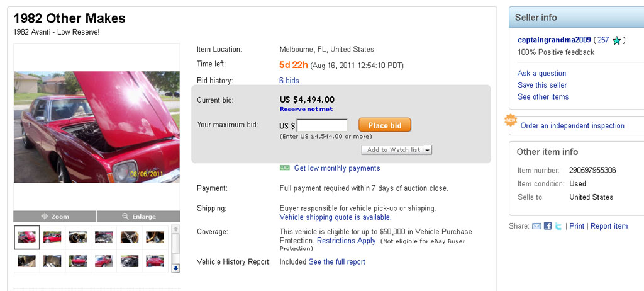Click seller's feedback star icon

617,40
